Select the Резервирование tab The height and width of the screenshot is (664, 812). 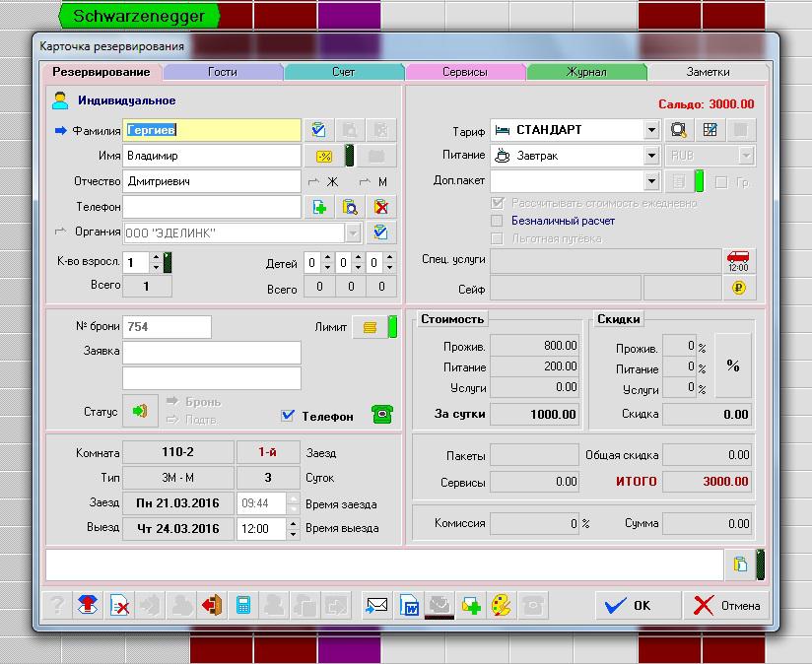pos(101,72)
